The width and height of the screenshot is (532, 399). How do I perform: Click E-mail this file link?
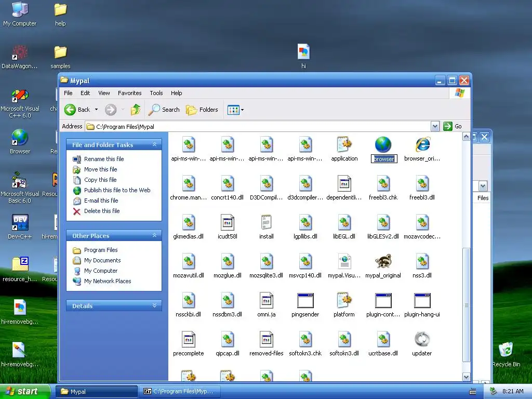[x=101, y=201]
